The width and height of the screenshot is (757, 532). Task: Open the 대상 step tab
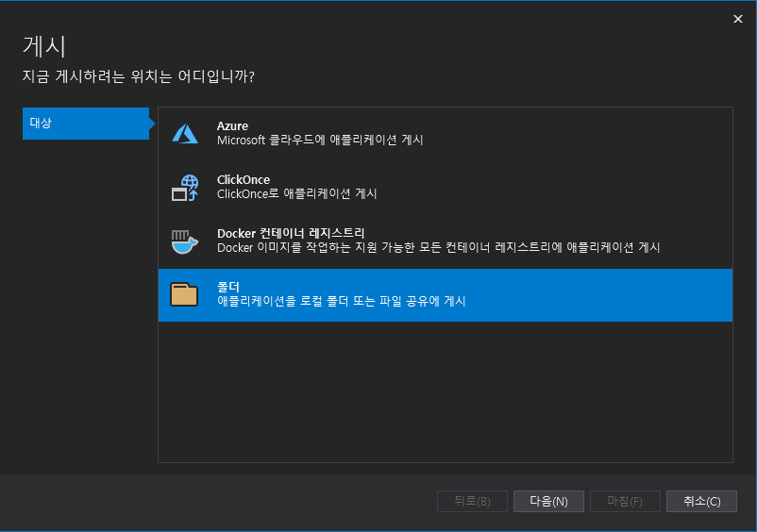tap(86, 124)
